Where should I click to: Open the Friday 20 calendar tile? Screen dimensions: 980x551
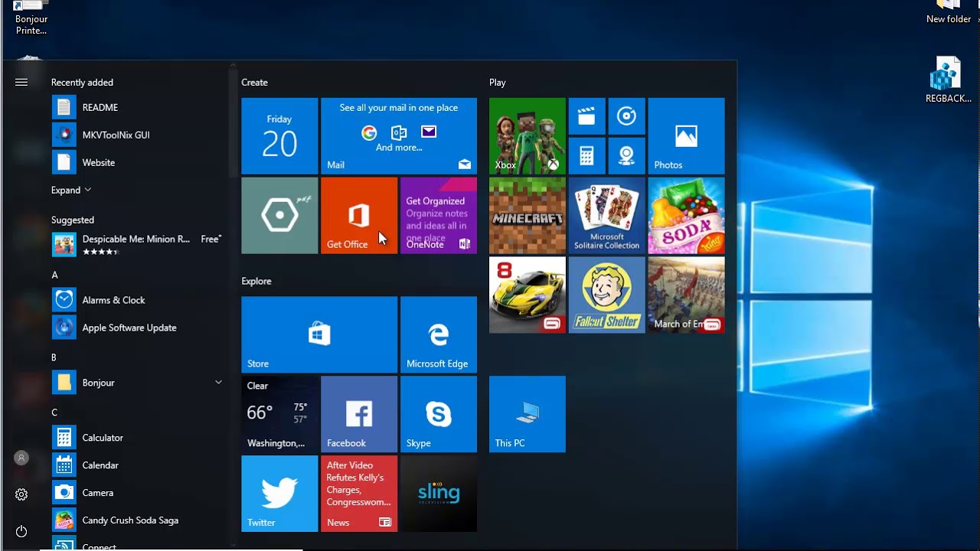point(279,136)
